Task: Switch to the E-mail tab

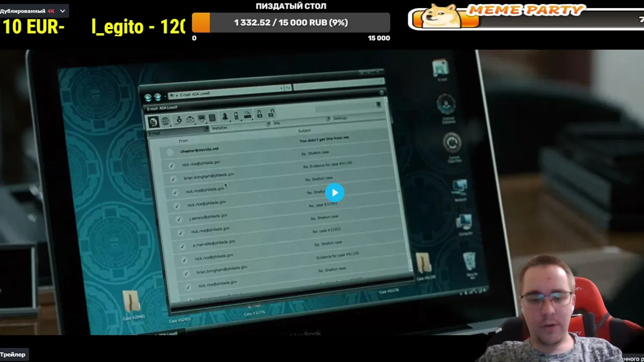Action: tap(178, 132)
